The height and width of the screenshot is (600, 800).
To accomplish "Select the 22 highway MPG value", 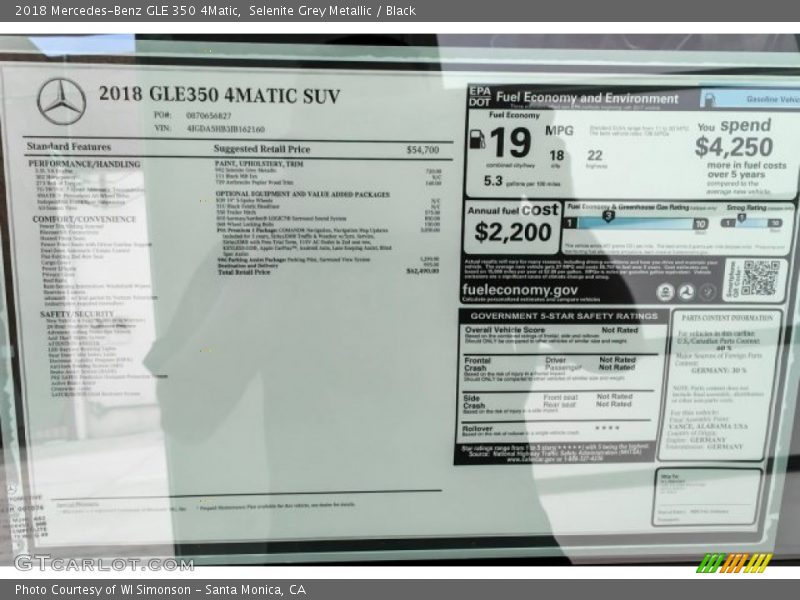I will (x=595, y=155).
